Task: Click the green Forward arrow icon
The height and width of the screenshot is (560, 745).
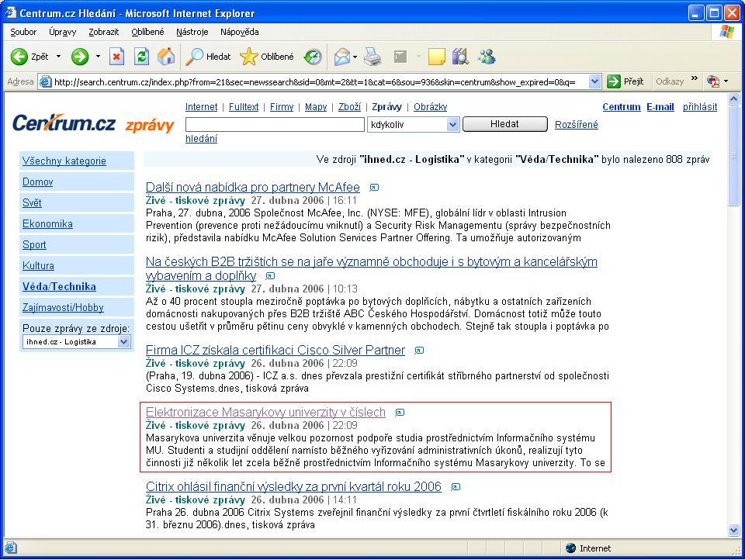Action: pos(80,57)
